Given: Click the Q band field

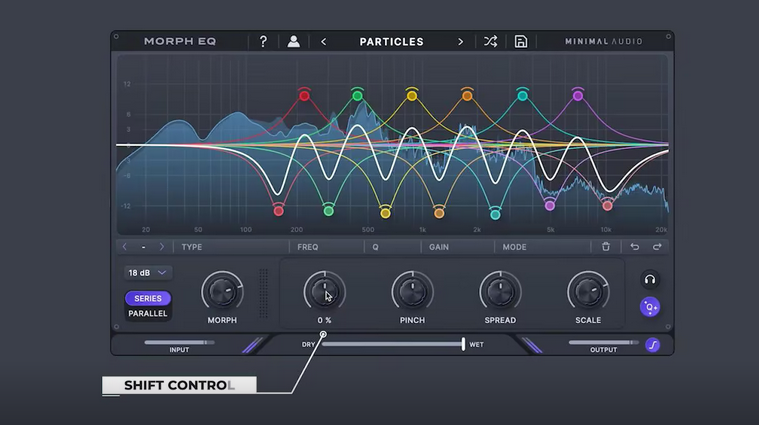Looking at the screenshot, I should pos(393,247).
